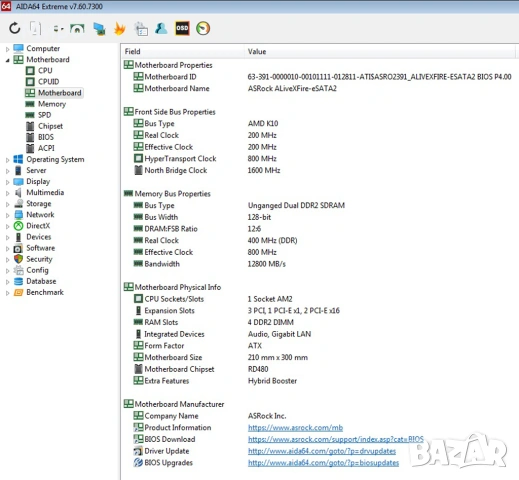The height and width of the screenshot is (480, 519).
Task: Click the Storage drive icon
Action: (18, 204)
